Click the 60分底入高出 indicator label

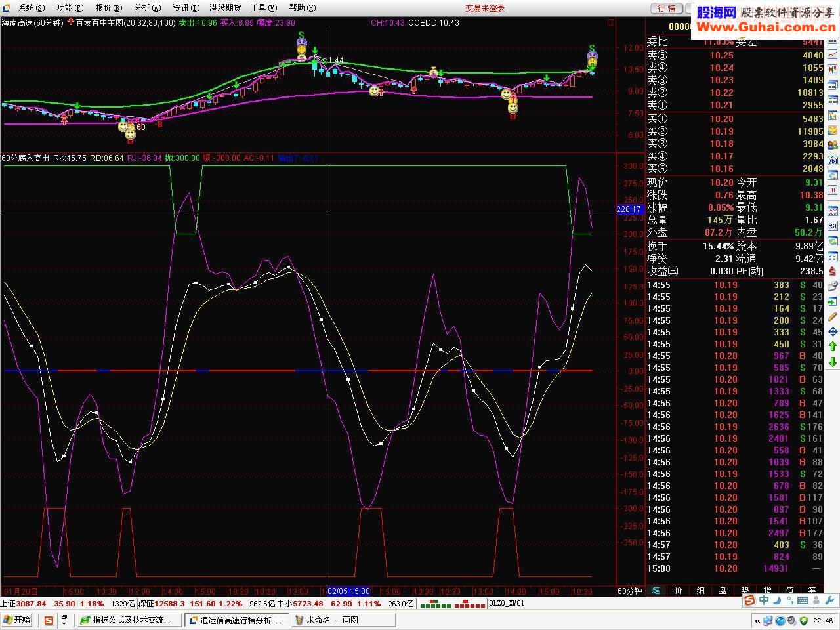point(25,158)
